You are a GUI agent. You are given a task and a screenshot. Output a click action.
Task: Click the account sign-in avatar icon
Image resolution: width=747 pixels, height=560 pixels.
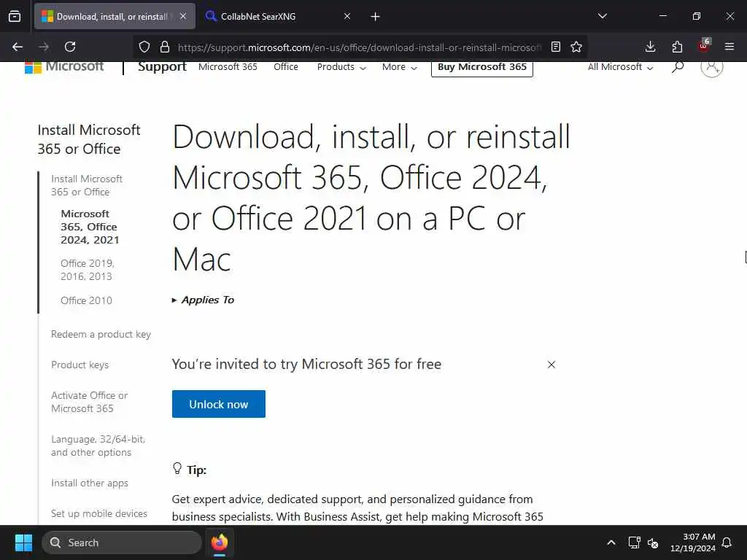coord(712,66)
